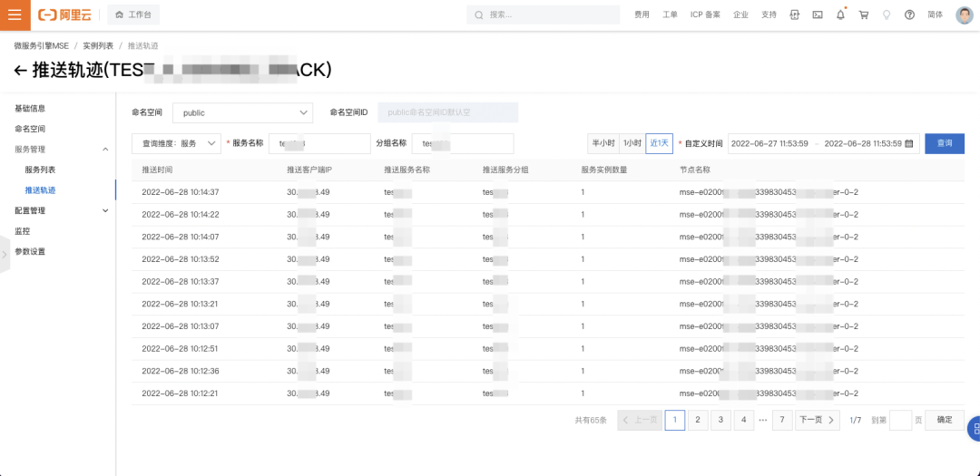
Task: Click 下一页 next page button
Action: [x=817, y=421]
